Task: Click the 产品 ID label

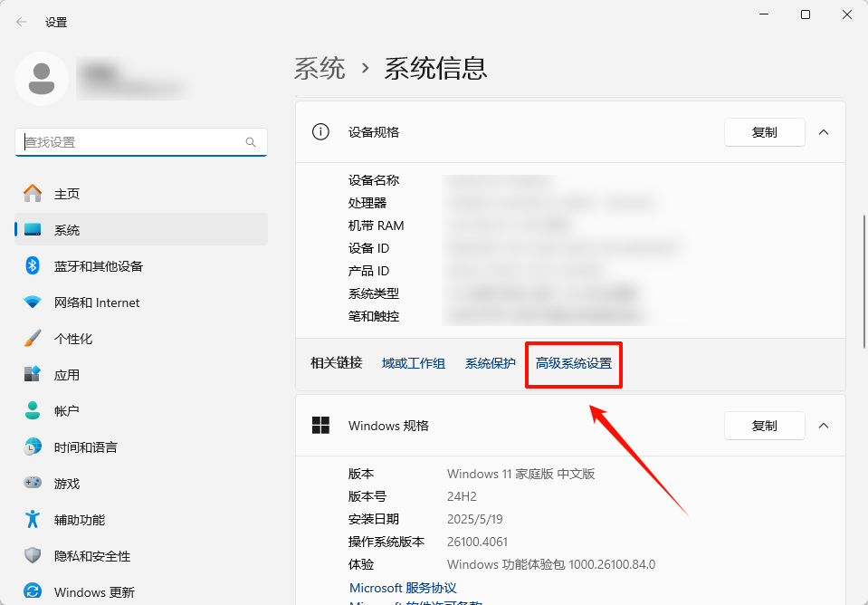Action: click(x=368, y=271)
